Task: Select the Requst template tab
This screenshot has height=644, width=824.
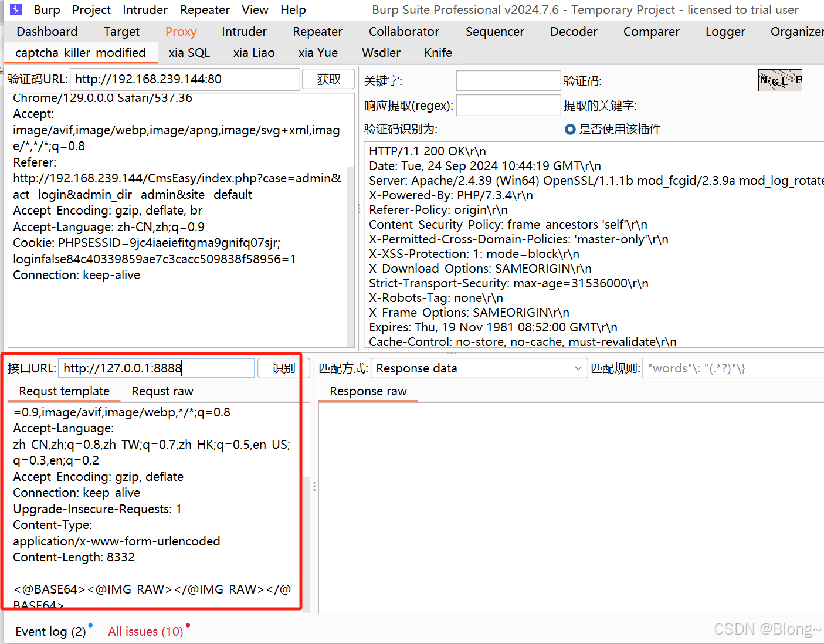Action: 64,391
